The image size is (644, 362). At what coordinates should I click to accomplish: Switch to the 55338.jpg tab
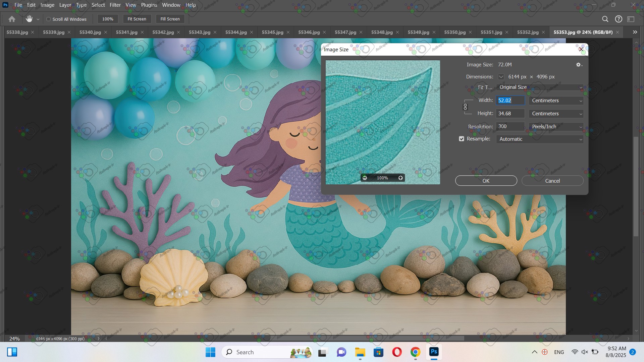(x=17, y=32)
